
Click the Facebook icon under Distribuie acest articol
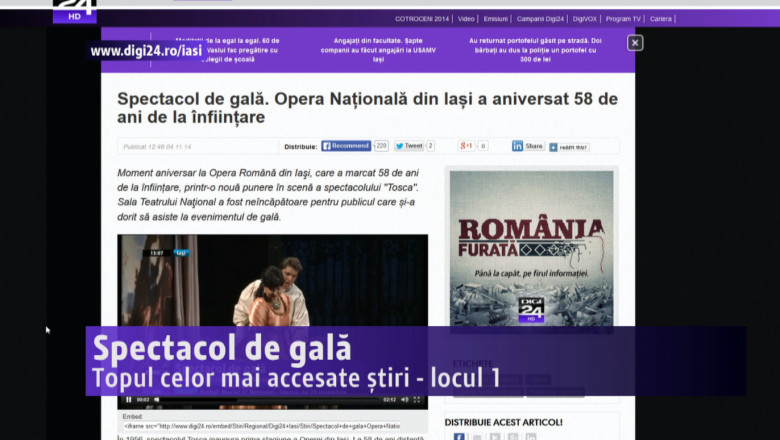pos(459,437)
